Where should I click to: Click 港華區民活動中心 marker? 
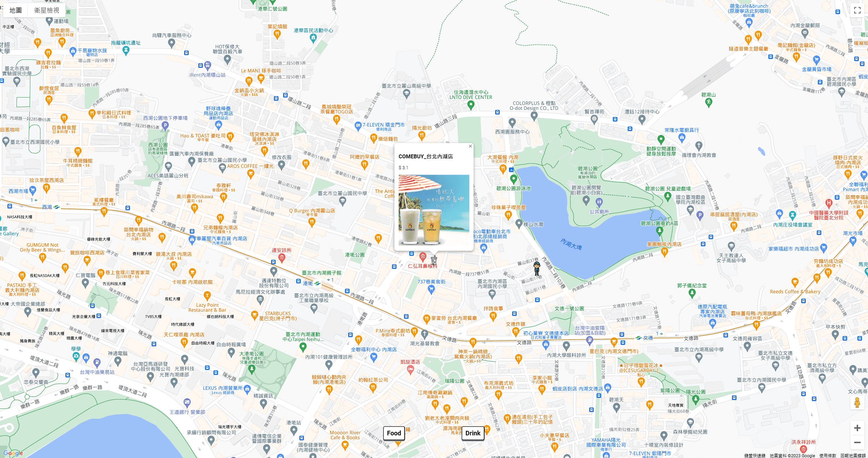pyautogui.click(x=313, y=39)
